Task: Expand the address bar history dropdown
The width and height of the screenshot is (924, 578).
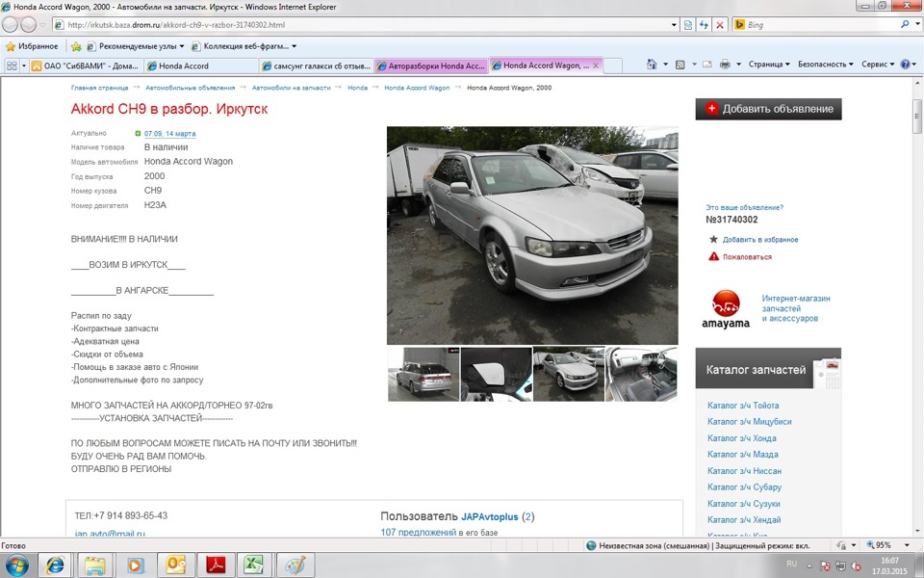Action: (674, 25)
